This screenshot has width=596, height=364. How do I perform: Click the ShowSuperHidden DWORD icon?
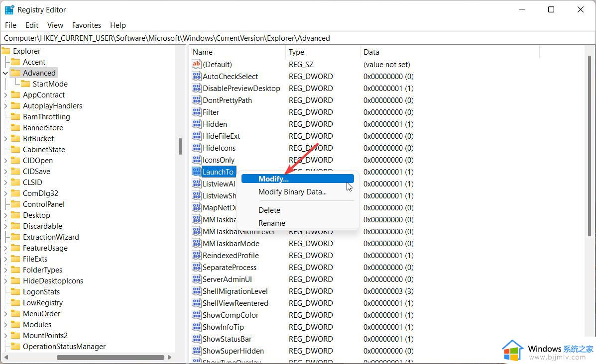(197, 351)
